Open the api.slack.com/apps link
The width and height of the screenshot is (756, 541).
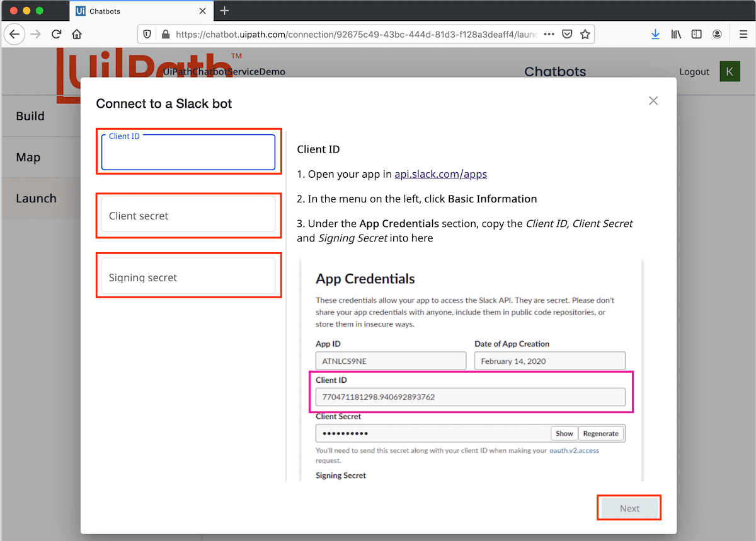click(x=440, y=174)
